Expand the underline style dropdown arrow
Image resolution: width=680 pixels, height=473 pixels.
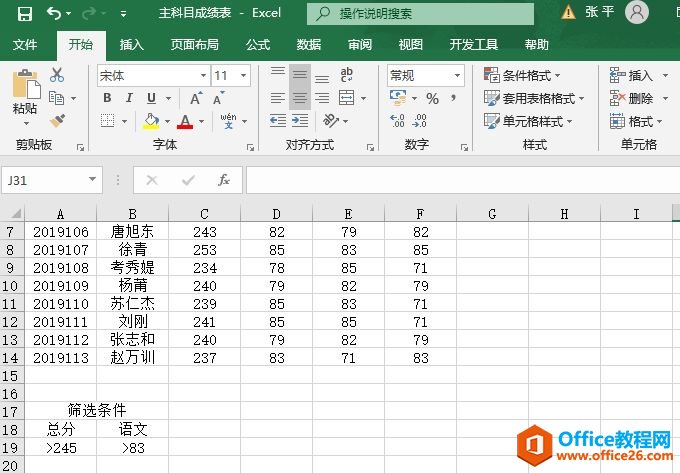point(168,99)
